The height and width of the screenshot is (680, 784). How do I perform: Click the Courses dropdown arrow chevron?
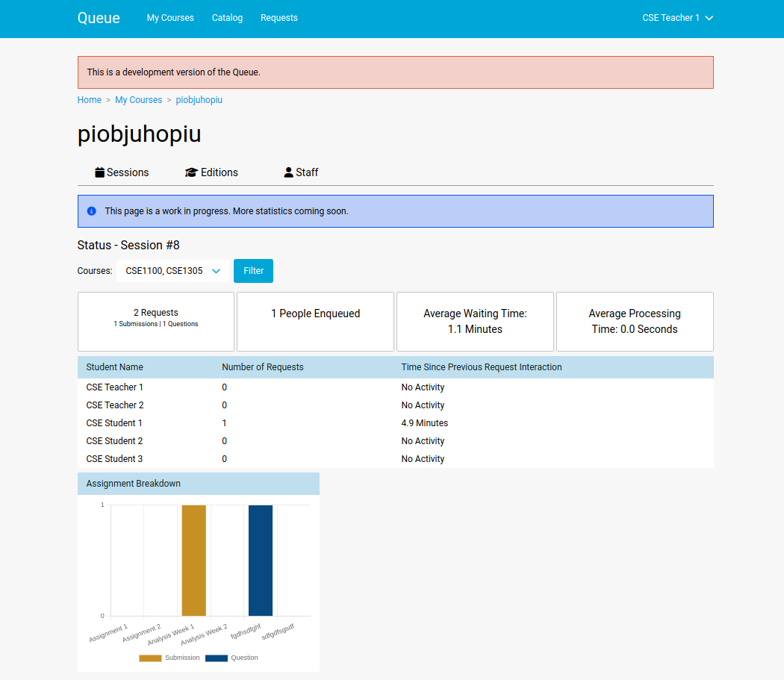click(216, 271)
